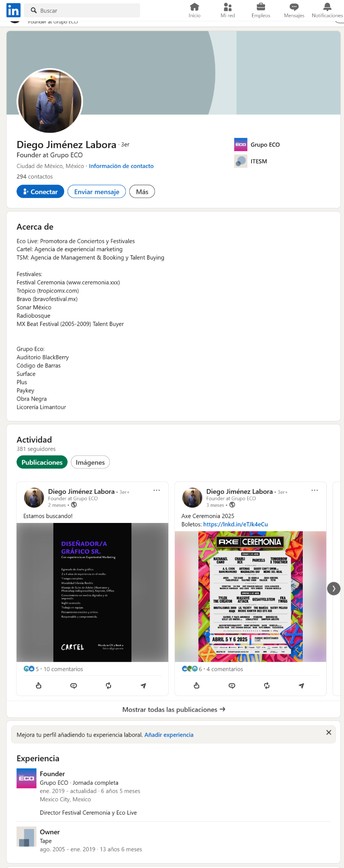Open Notificaciones bell icon
This screenshot has height=868, width=344.
point(327,7)
